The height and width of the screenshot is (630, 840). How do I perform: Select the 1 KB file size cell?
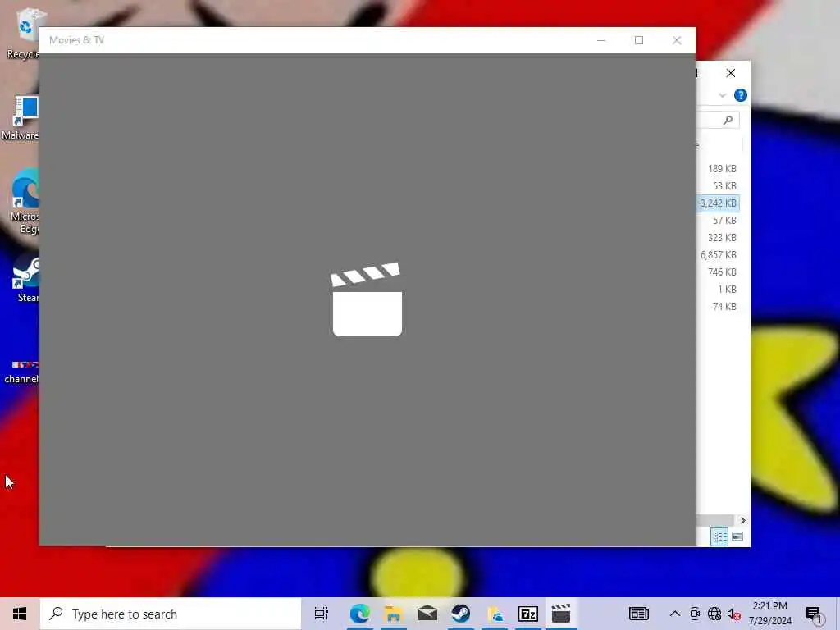pos(727,290)
